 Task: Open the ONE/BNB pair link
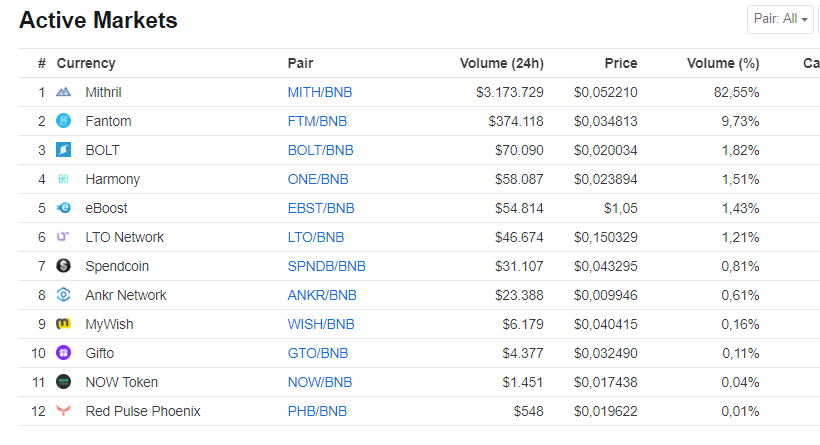click(x=318, y=179)
